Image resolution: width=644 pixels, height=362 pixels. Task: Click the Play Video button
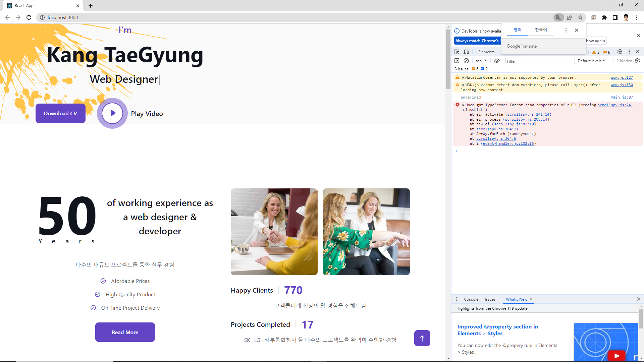[x=112, y=113]
